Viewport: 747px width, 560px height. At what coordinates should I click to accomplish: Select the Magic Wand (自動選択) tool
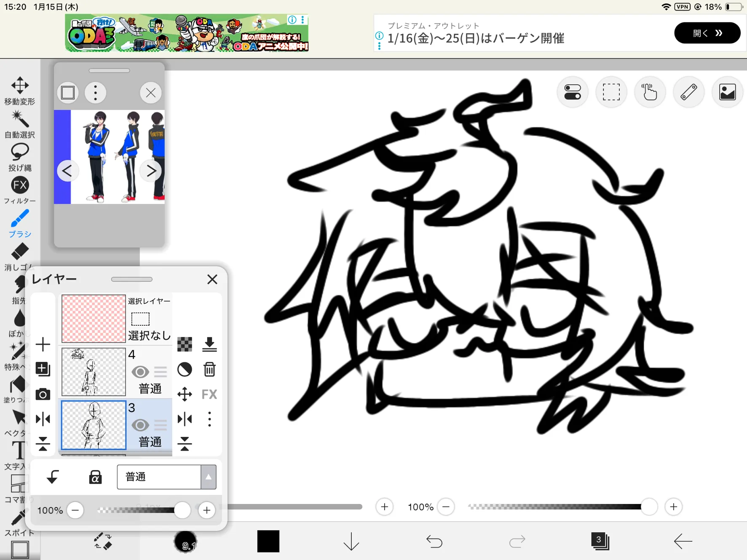pyautogui.click(x=19, y=124)
